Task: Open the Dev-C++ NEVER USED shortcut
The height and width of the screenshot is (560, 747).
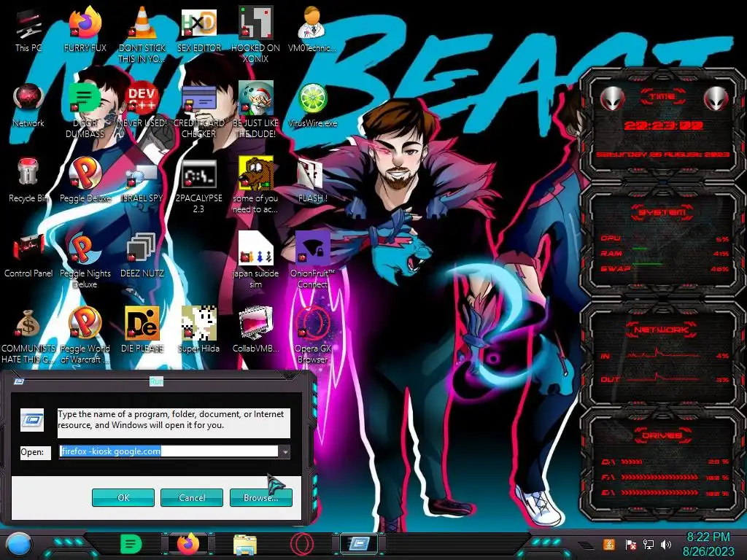Action: tap(142, 104)
